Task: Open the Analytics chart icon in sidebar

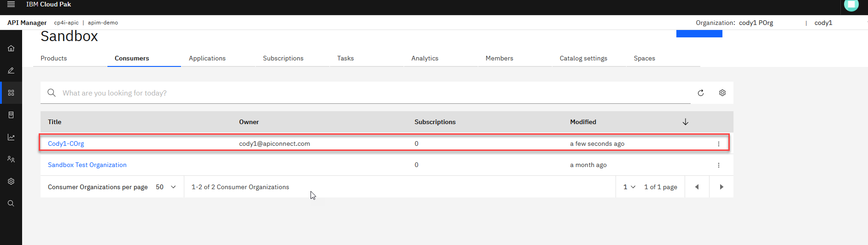Action: (11, 137)
